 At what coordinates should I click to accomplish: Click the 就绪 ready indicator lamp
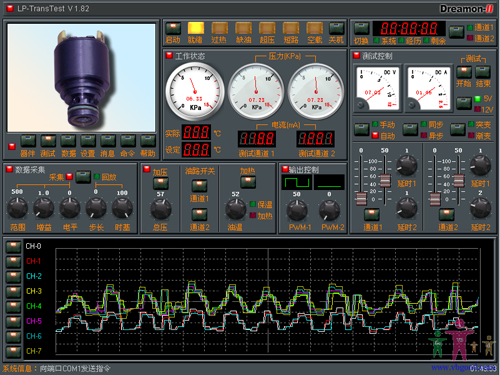click(196, 28)
